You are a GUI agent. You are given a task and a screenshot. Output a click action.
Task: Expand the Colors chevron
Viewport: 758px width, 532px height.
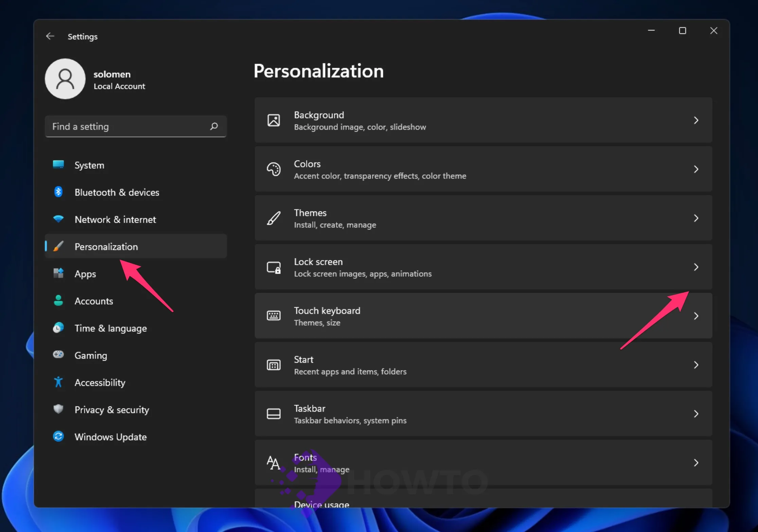point(696,169)
